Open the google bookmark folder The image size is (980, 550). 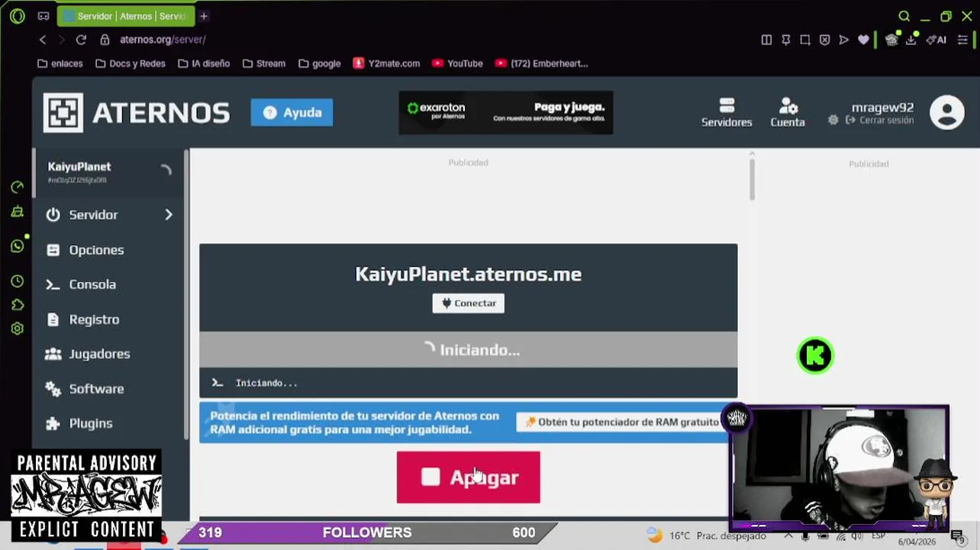point(320,63)
